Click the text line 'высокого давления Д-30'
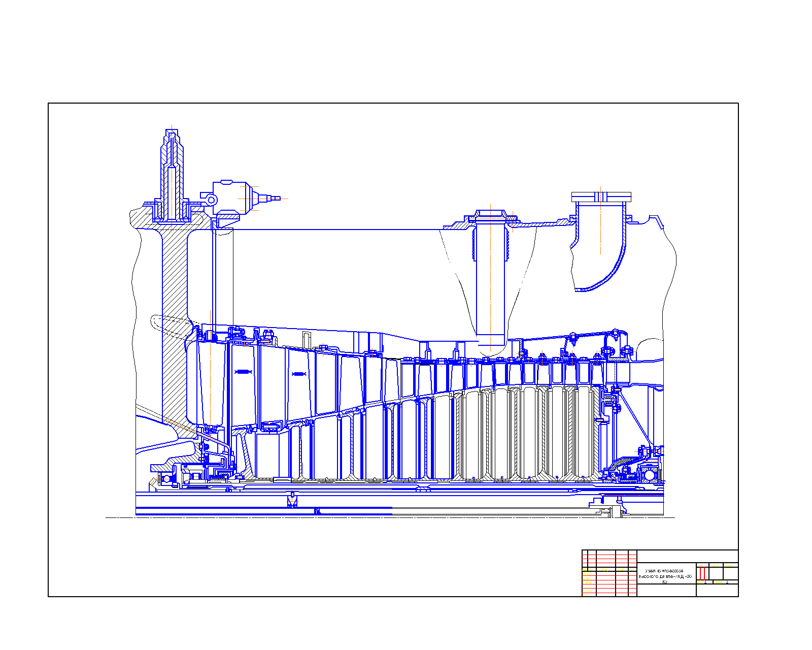Viewport: 812px width, 650px height. (x=665, y=576)
